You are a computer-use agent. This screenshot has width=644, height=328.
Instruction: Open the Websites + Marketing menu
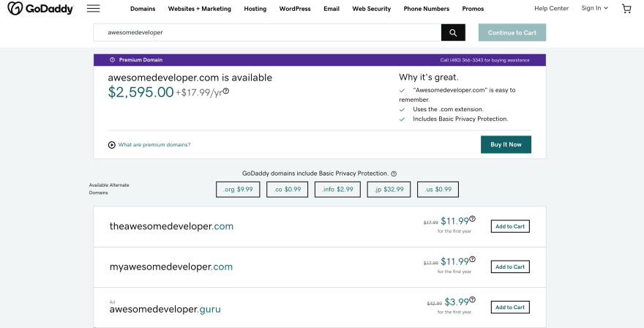(199, 9)
